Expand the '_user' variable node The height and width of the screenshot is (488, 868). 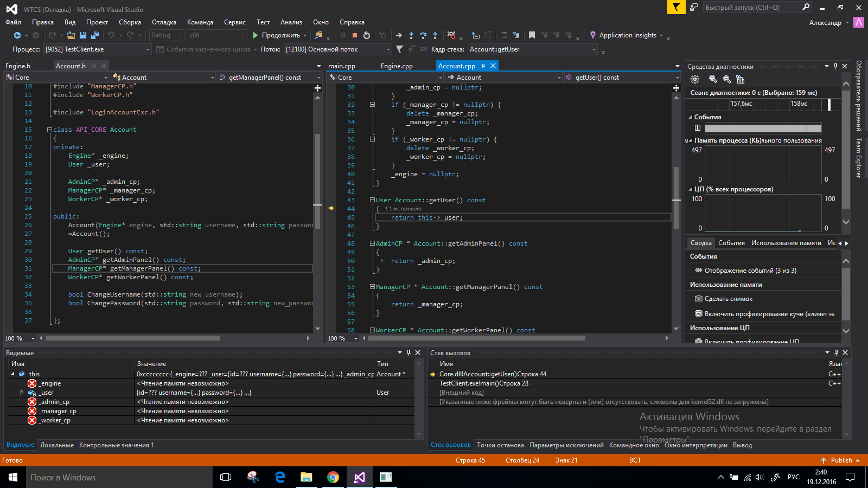(22, 393)
